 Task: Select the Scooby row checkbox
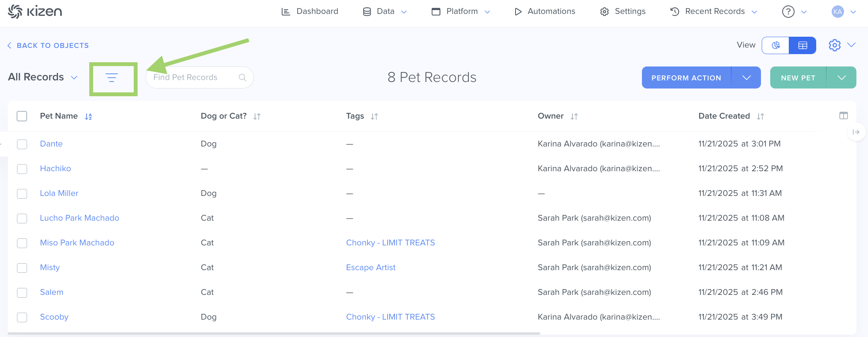[x=22, y=317]
